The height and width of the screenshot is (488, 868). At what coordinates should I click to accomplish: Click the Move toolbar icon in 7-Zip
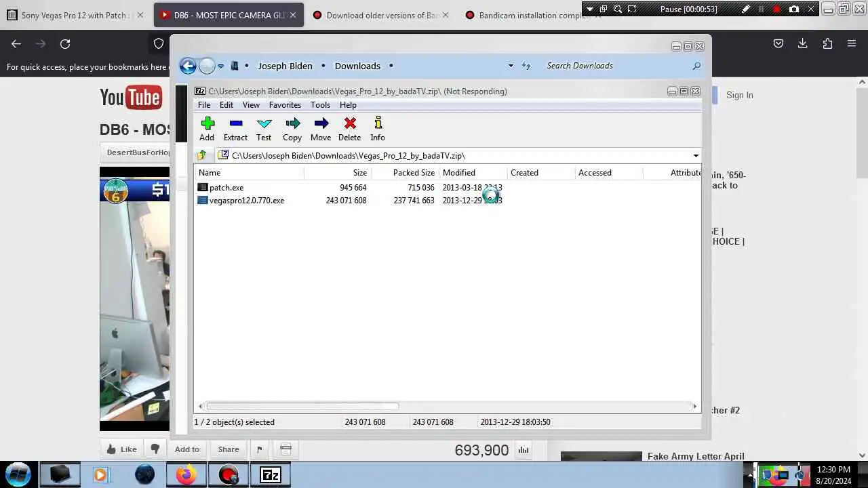point(321,128)
